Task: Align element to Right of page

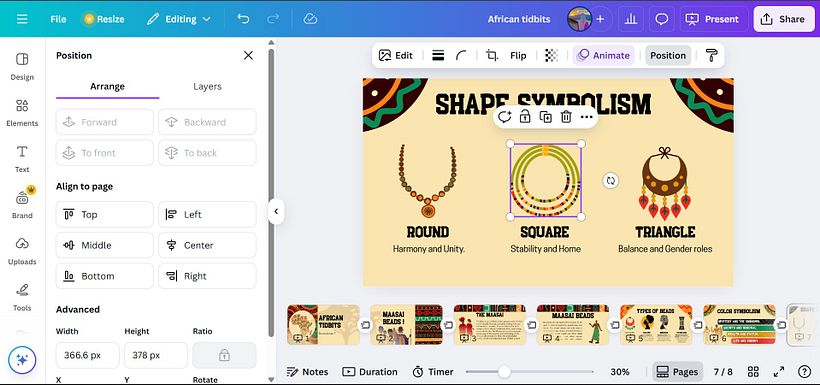Action: point(207,276)
